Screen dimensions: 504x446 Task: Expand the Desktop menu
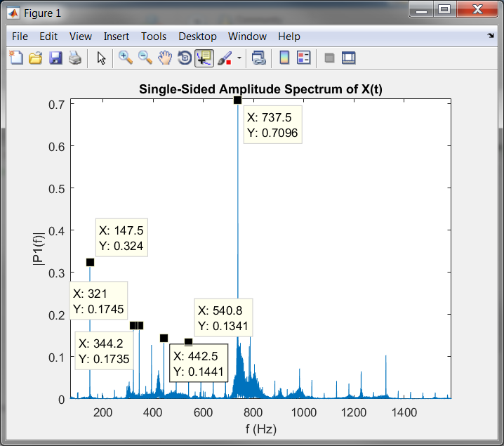[197, 37]
